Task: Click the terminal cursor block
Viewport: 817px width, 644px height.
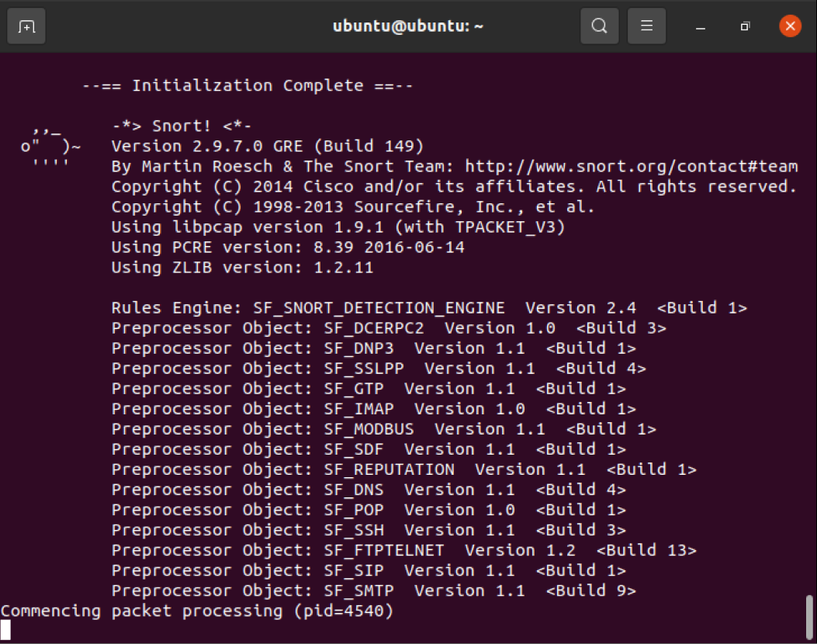Action: (5, 630)
